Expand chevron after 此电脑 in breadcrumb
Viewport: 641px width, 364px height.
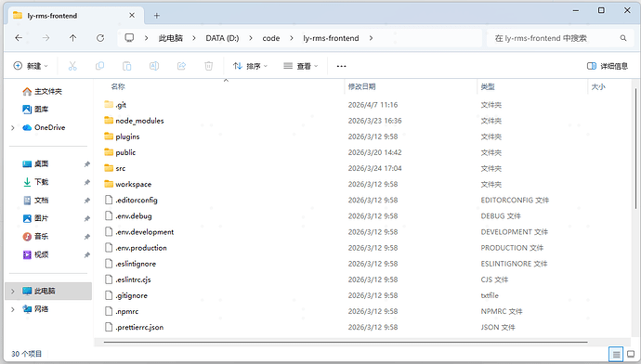pyautogui.click(x=194, y=38)
